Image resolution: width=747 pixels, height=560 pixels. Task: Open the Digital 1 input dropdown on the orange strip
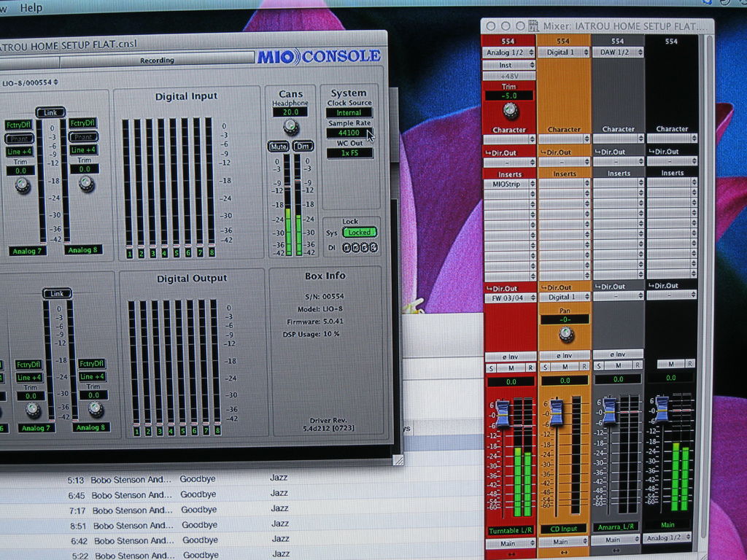564,52
